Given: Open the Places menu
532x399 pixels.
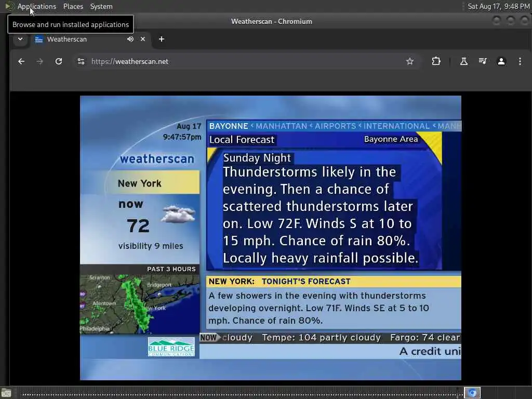Looking at the screenshot, I should click(73, 6).
